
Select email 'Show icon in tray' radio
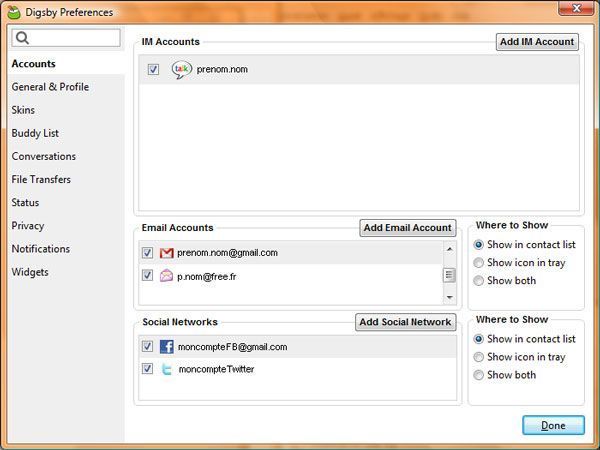tap(478, 262)
